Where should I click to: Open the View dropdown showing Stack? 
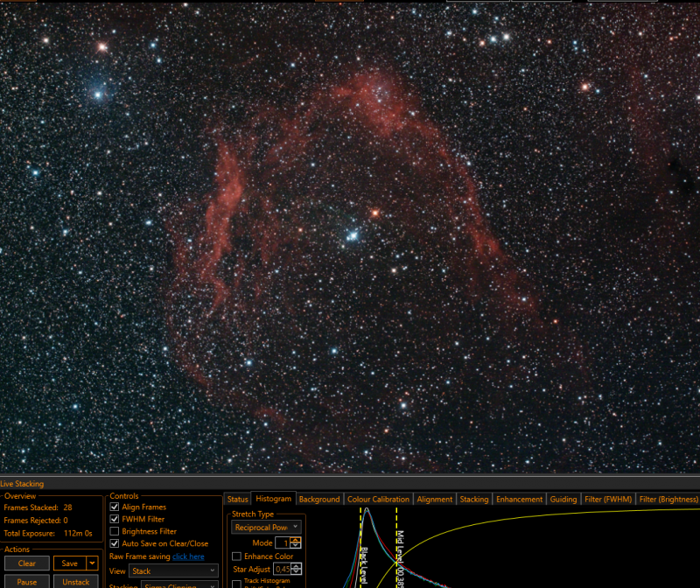click(173, 571)
